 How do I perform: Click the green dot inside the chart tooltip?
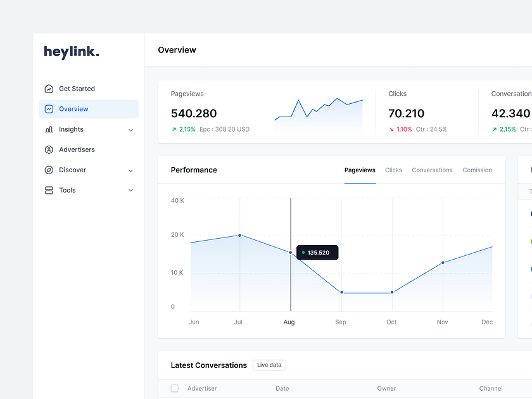(x=303, y=252)
